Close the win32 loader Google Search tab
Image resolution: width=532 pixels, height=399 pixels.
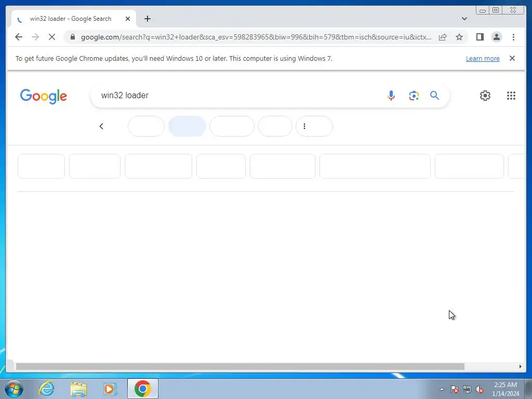[128, 19]
